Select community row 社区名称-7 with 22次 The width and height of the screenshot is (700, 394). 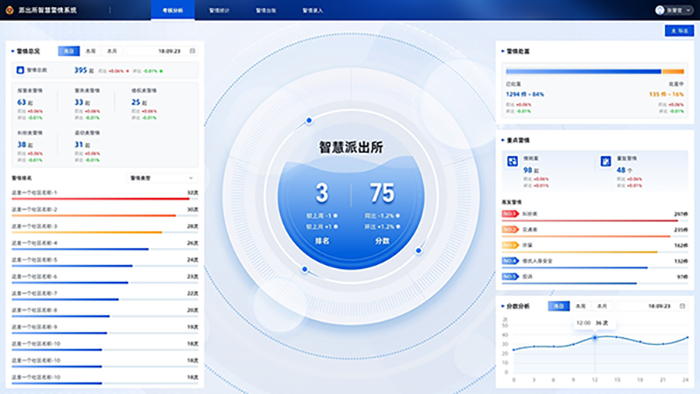(105, 296)
